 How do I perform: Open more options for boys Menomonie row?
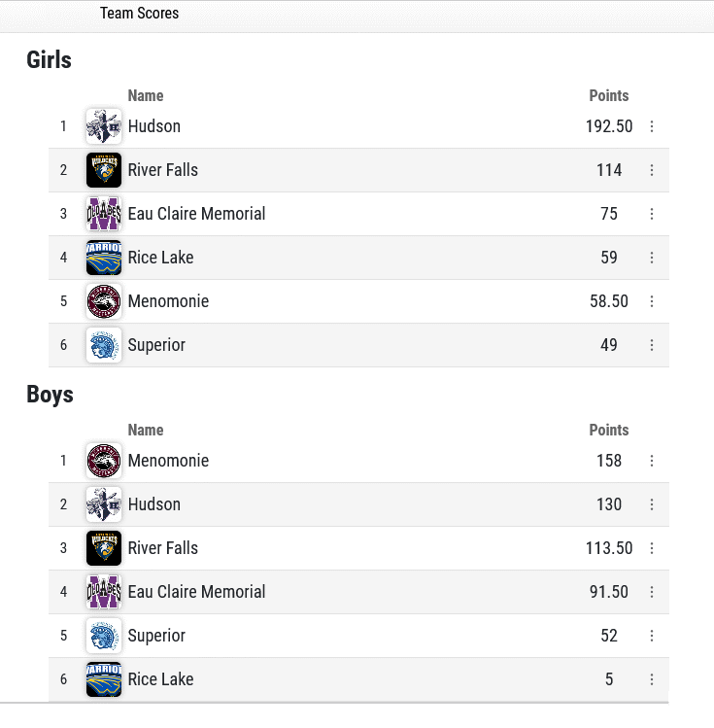coord(652,461)
